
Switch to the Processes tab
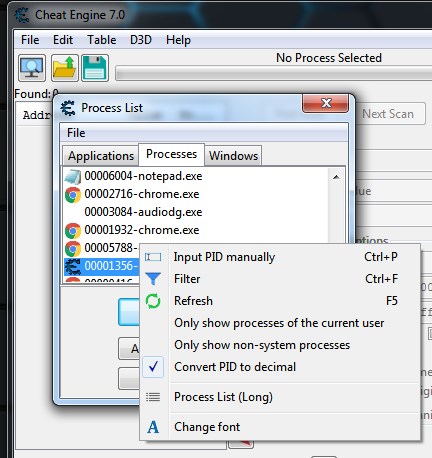pyautogui.click(x=171, y=154)
